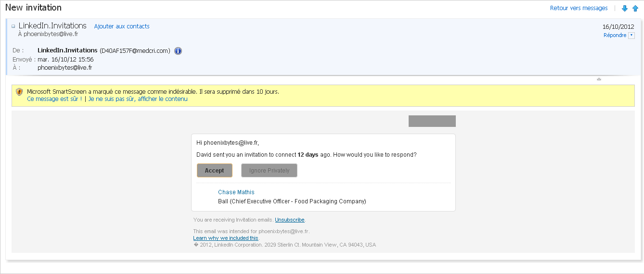Click the date 16/10/2012
This screenshot has width=644, height=274.
tap(618, 27)
